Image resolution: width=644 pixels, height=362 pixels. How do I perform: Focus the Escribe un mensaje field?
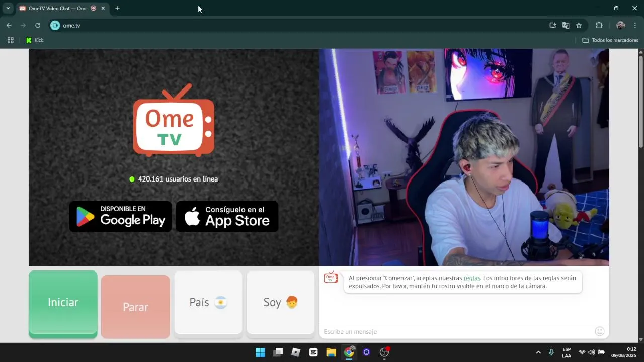click(457, 331)
